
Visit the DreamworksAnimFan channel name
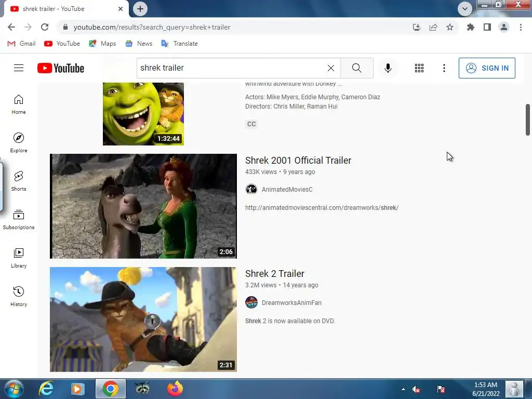pyautogui.click(x=291, y=303)
